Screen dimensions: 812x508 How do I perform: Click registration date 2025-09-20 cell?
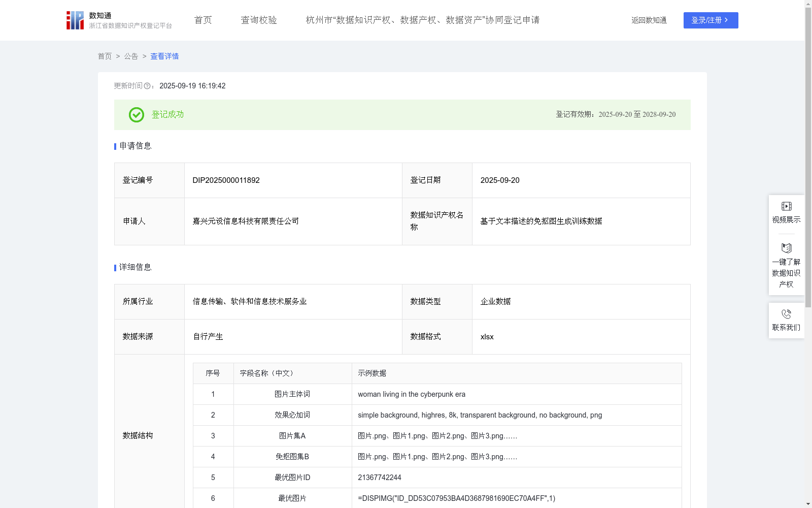click(581, 180)
